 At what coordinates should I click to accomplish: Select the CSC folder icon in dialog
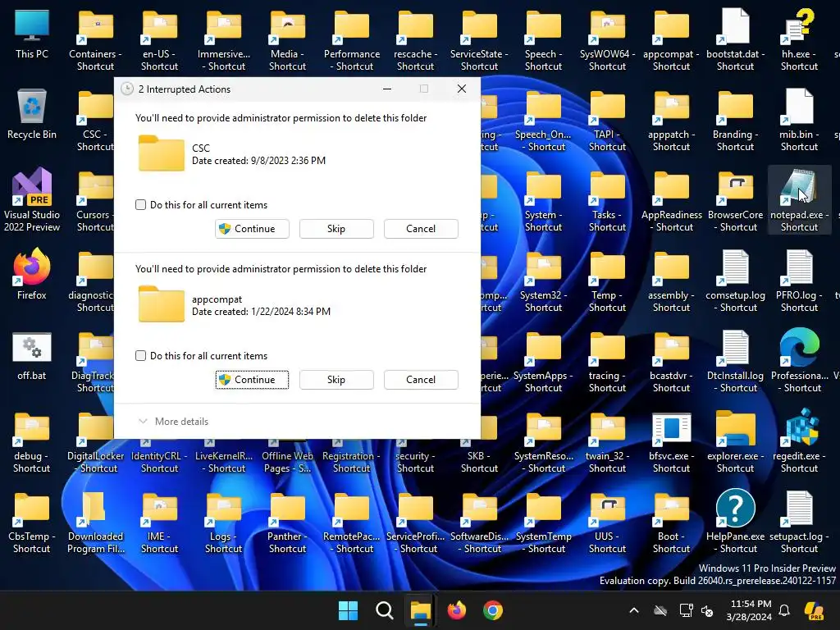[x=162, y=153]
